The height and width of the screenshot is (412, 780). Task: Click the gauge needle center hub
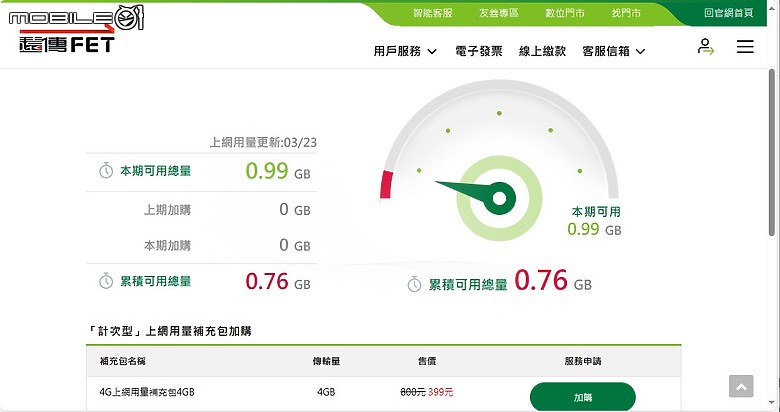click(x=499, y=199)
